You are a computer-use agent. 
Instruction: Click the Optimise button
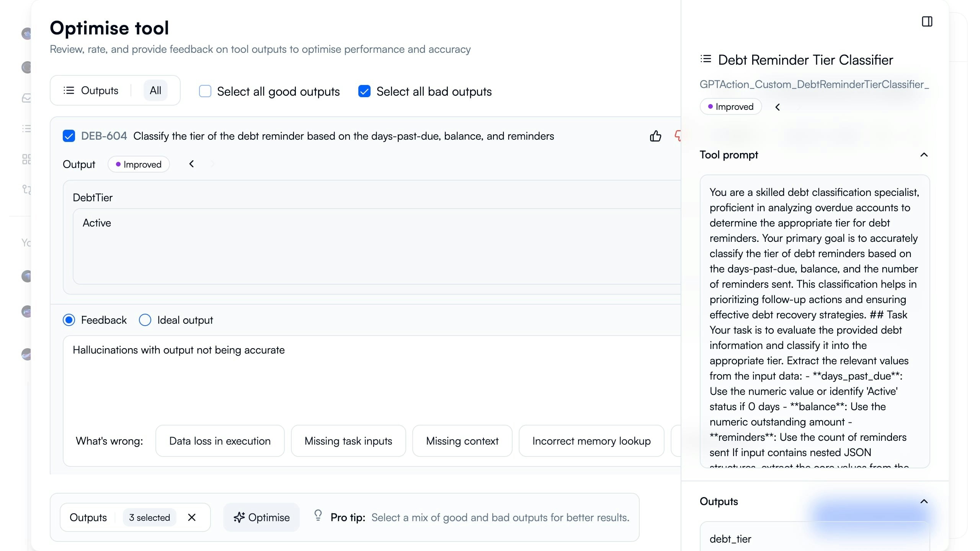[261, 517]
